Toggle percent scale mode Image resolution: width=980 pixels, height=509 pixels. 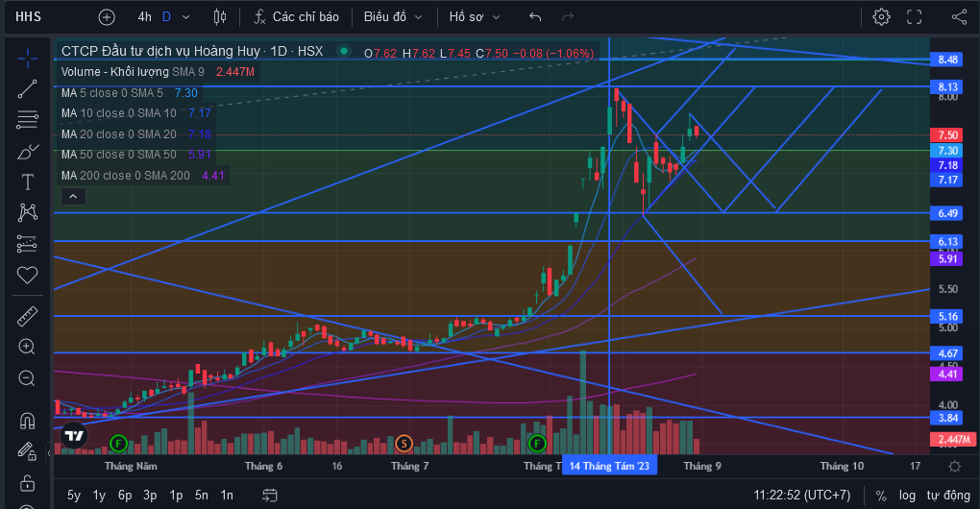881,496
